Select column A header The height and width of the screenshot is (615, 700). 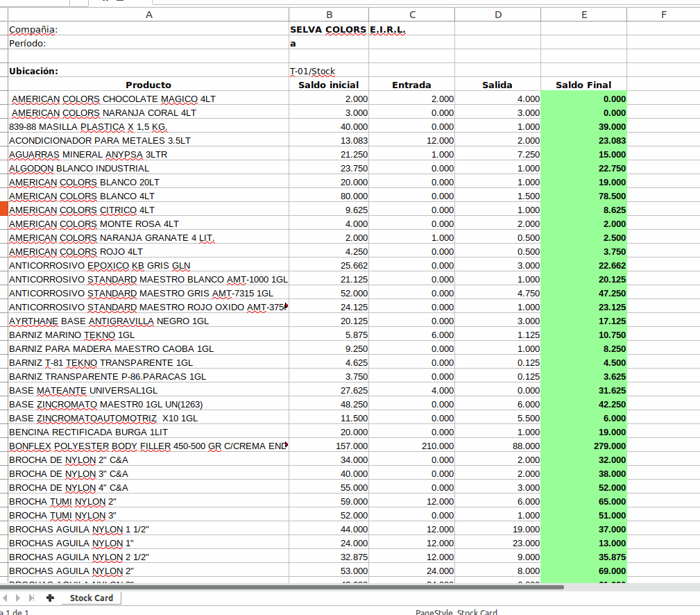(x=148, y=15)
